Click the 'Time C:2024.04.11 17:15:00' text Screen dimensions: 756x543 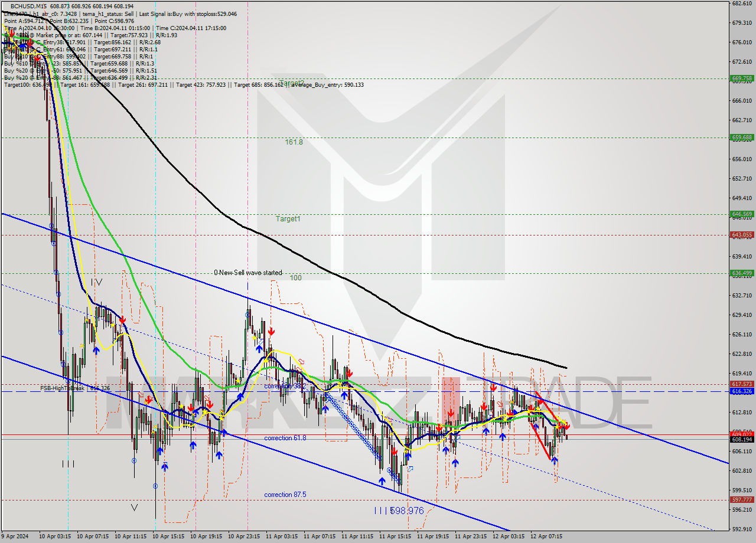[190, 28]
